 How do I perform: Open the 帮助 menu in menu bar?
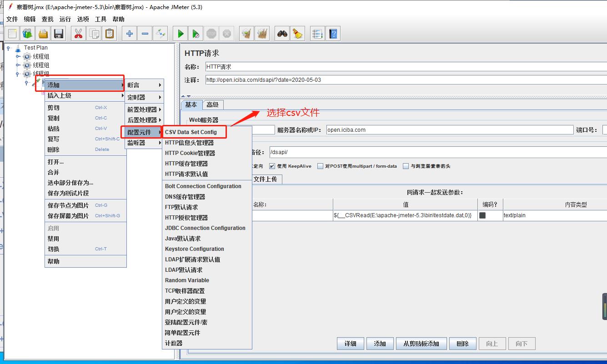(x=118, y=19)
